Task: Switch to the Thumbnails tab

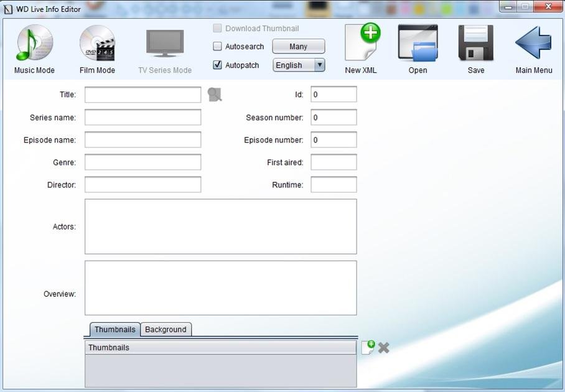Action: click(x=115, y=329)
